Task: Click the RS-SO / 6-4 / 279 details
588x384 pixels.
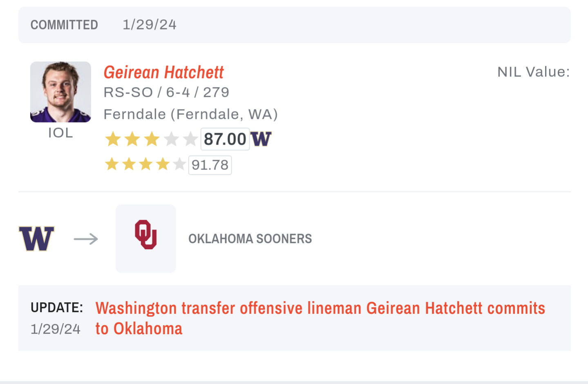Action: 166,93
